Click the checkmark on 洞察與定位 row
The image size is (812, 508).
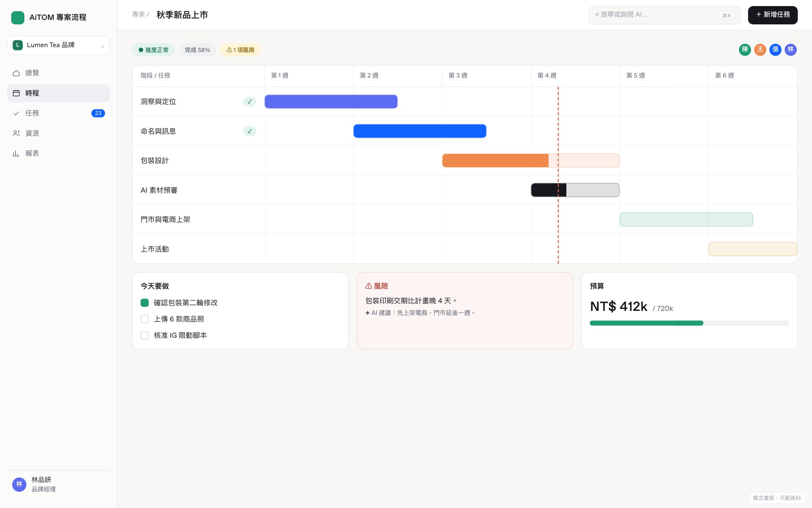(x=250, y=102)
